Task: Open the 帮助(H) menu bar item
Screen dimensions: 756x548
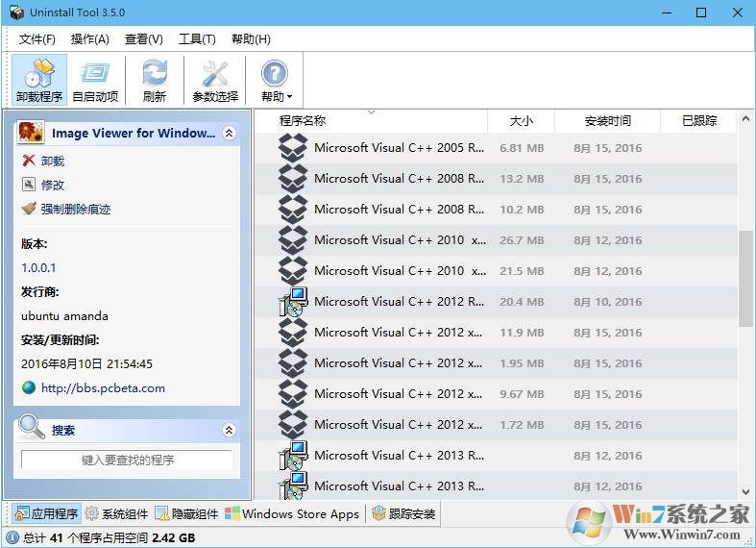Action: (x=251, y=39)
